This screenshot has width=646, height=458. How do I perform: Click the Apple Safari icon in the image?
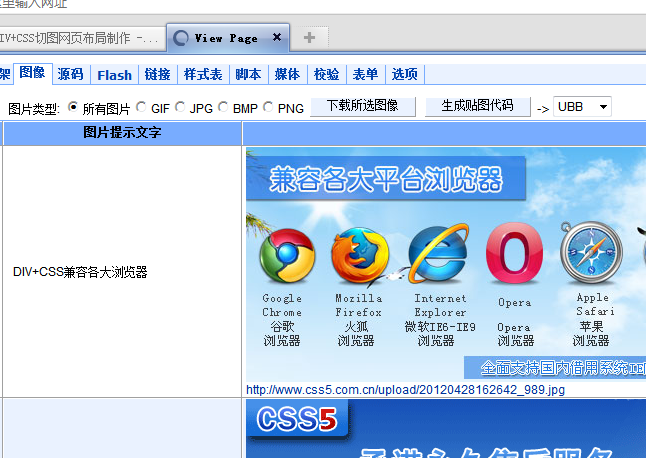tap(591, 253)
